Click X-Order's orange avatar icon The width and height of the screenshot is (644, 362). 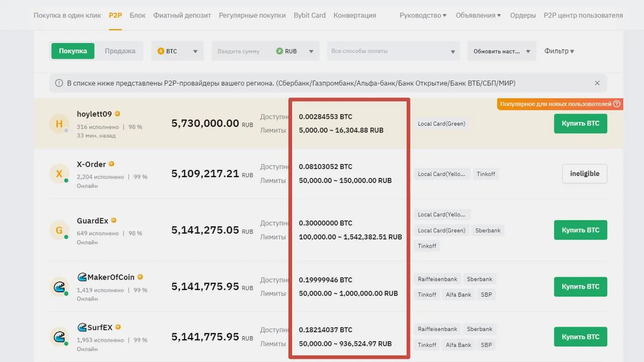point(59,173)
